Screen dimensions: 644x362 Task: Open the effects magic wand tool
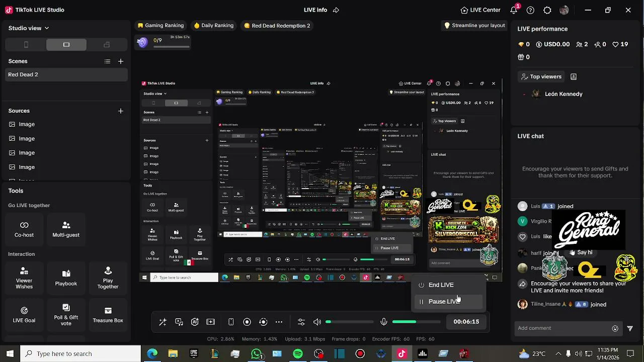coord(163,322)
